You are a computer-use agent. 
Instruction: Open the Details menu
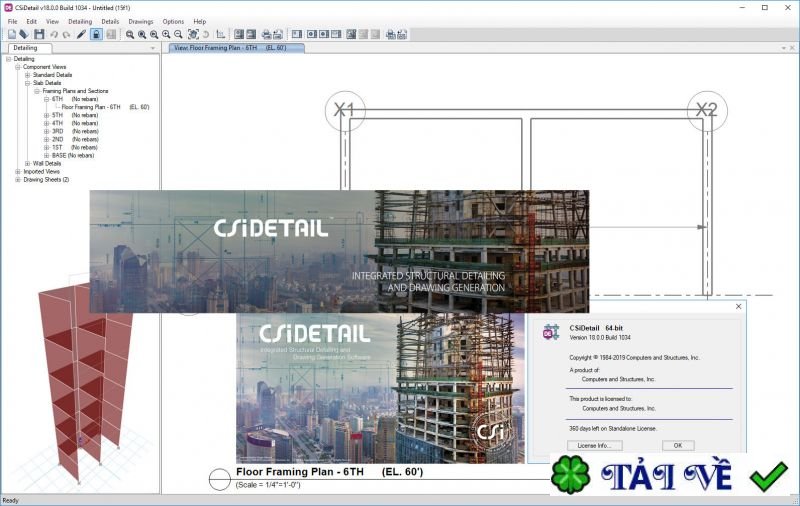tap(110, 21)
